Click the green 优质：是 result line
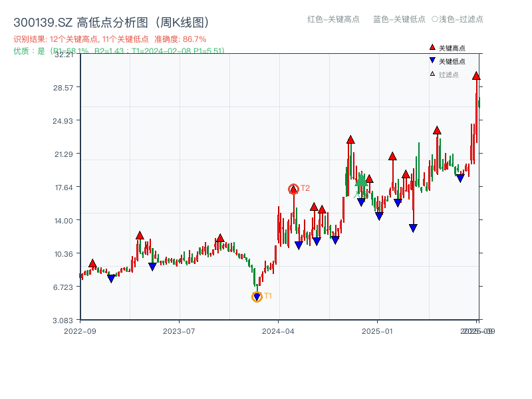This screenshot has width=532, height=399. click(119, 51)
